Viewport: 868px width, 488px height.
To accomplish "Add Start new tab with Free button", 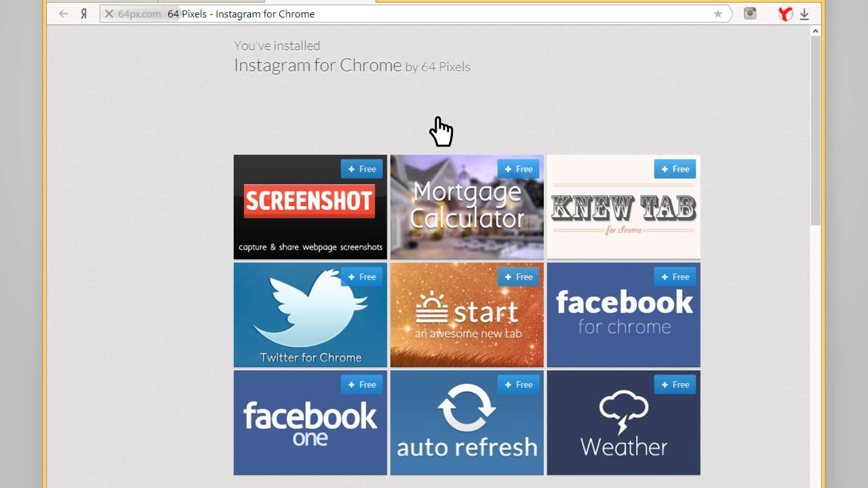I will point(518,277).
